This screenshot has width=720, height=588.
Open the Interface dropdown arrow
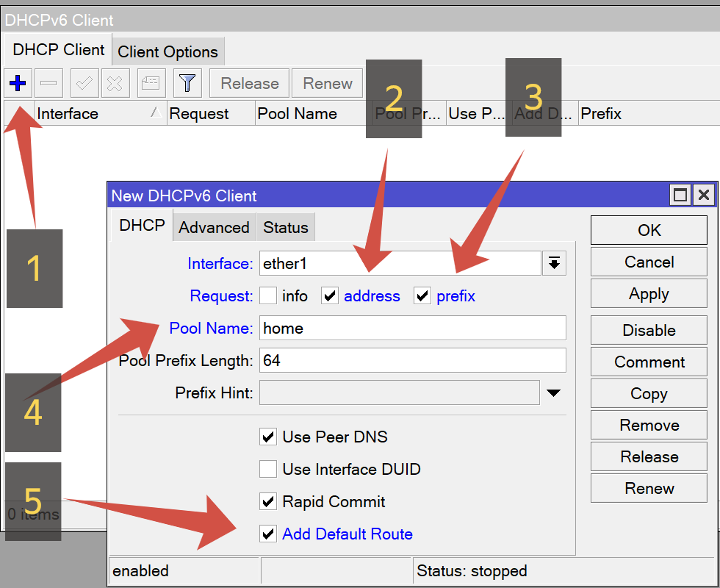[554, 263]
